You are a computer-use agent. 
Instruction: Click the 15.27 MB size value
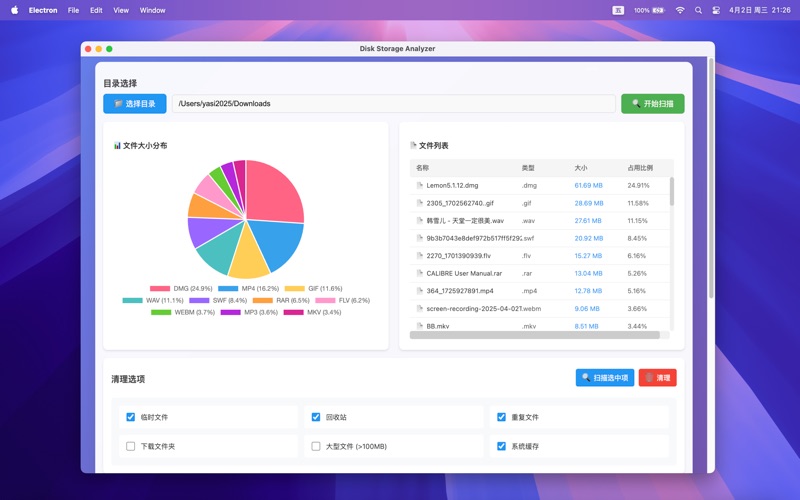point(588,256)
